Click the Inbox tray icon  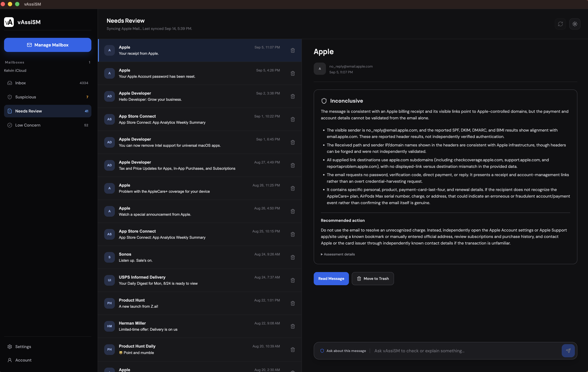click(10, 83)
